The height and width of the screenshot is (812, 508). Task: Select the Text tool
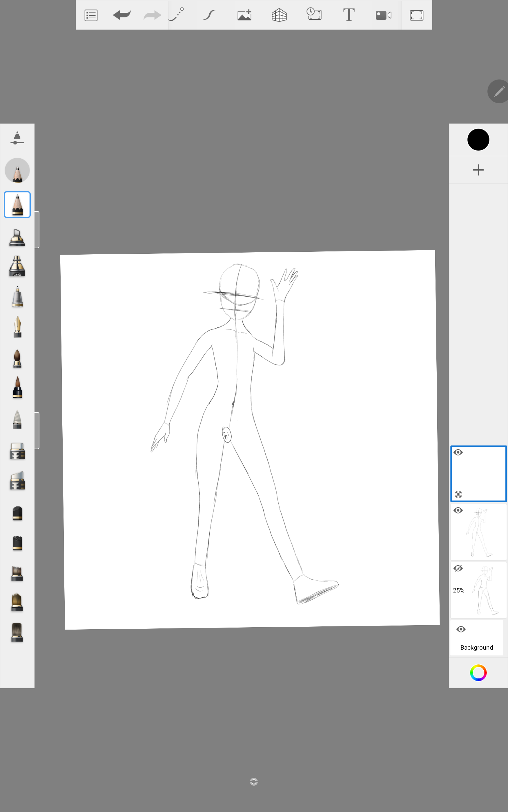point(349,15)
